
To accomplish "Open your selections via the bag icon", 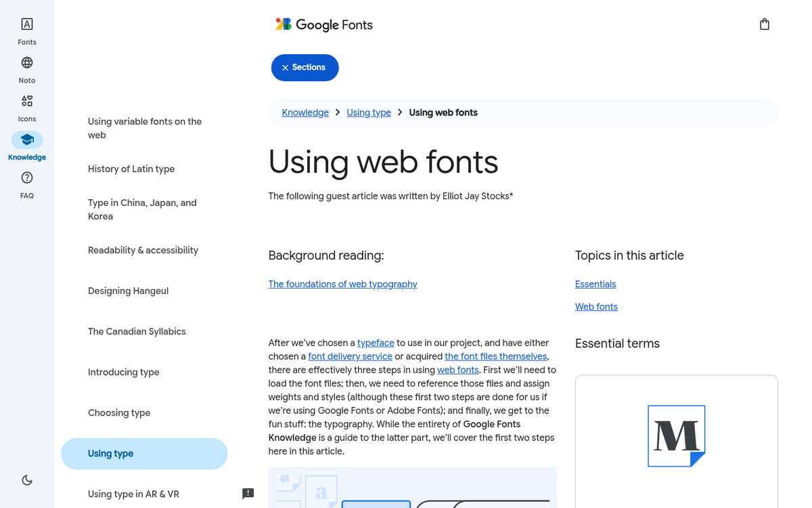I will 765,23.
